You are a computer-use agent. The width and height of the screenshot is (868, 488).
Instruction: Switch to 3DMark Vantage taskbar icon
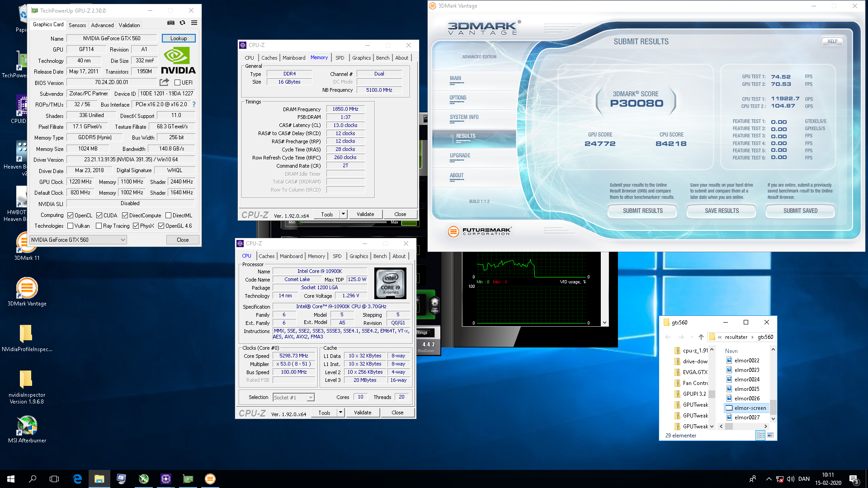pos(210,479)
